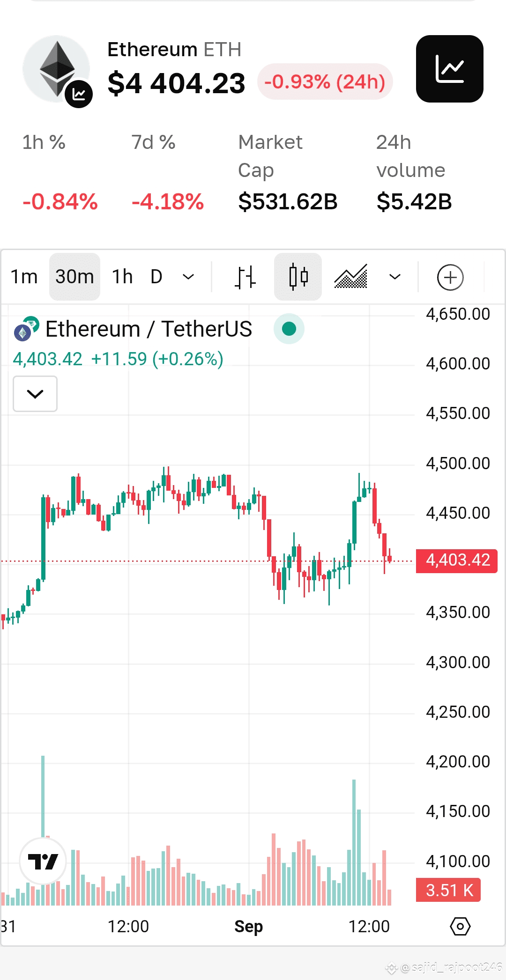Toggle the green market status dot

pos(289,329)
